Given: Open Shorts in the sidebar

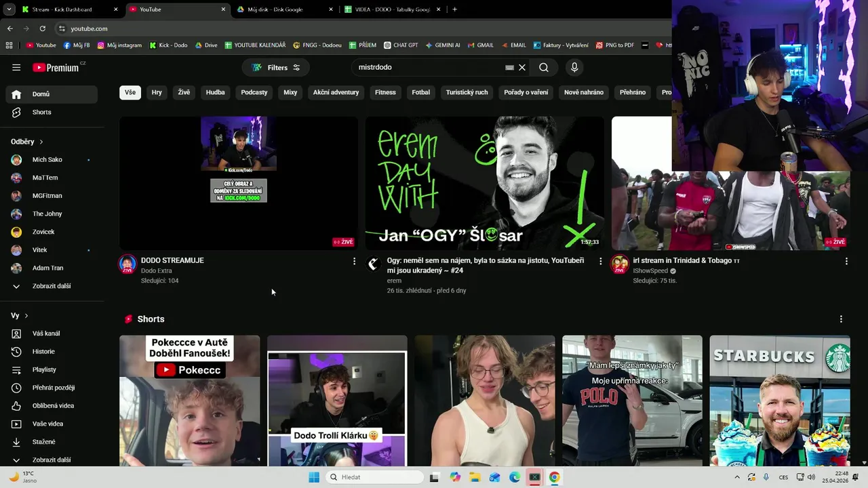Looking at the screenshot, I should tap(52, 112).
